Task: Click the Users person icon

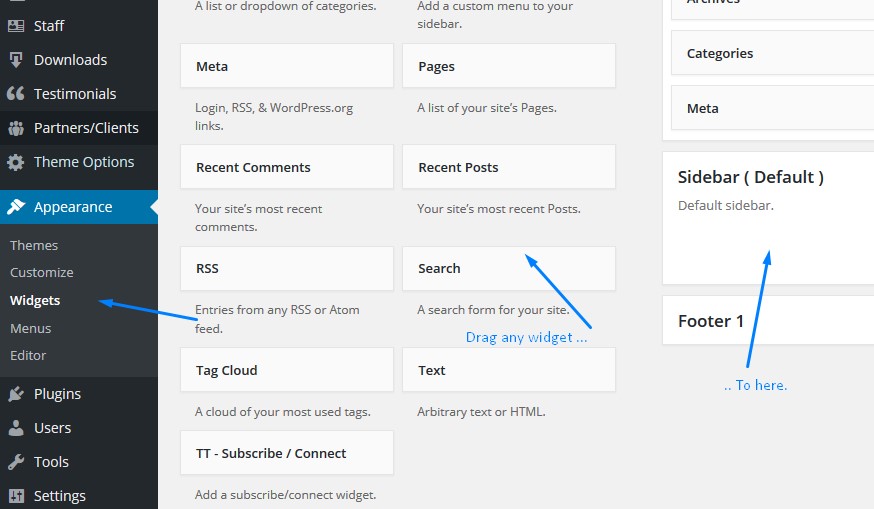Action: point(16,428)
